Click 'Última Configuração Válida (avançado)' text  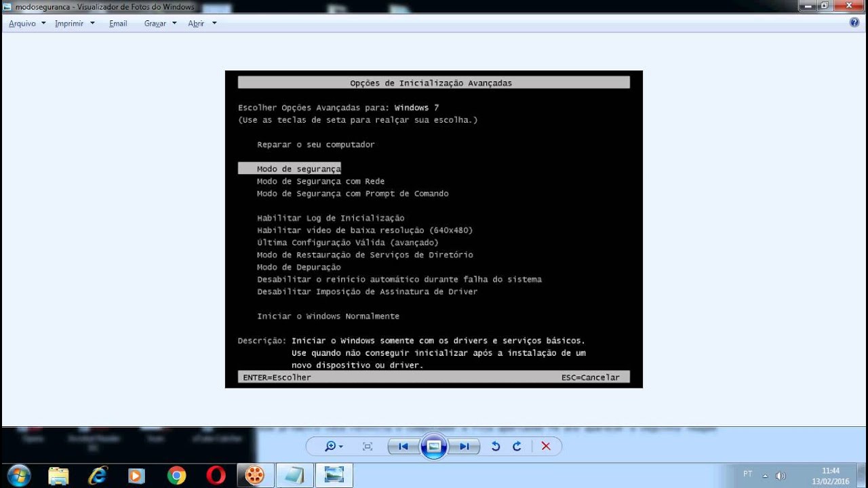point(348,243)
